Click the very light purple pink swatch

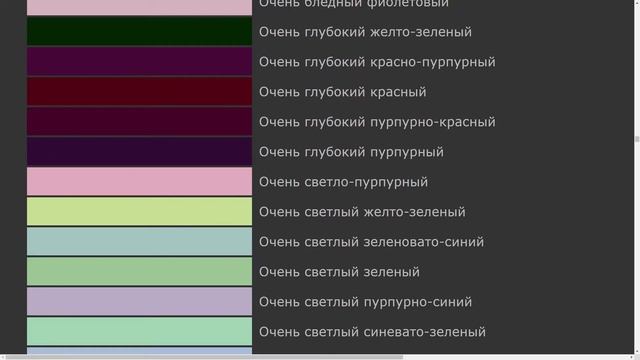140,181
